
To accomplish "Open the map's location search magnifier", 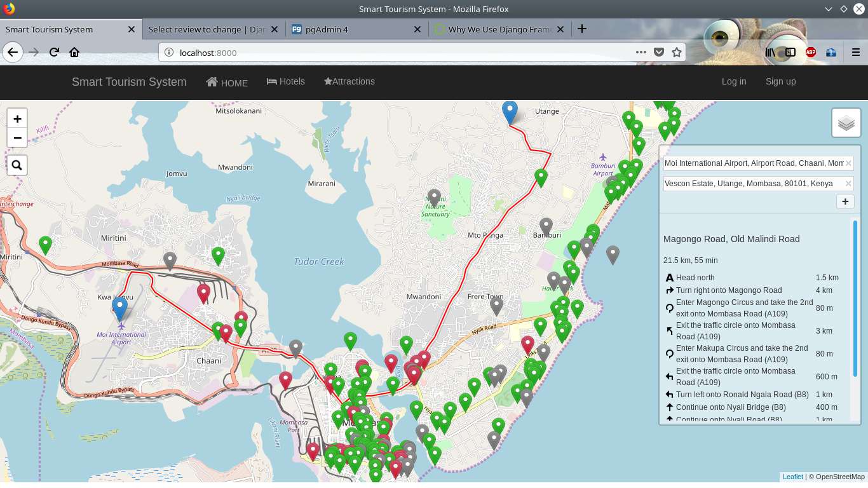I will coord(17,165).
